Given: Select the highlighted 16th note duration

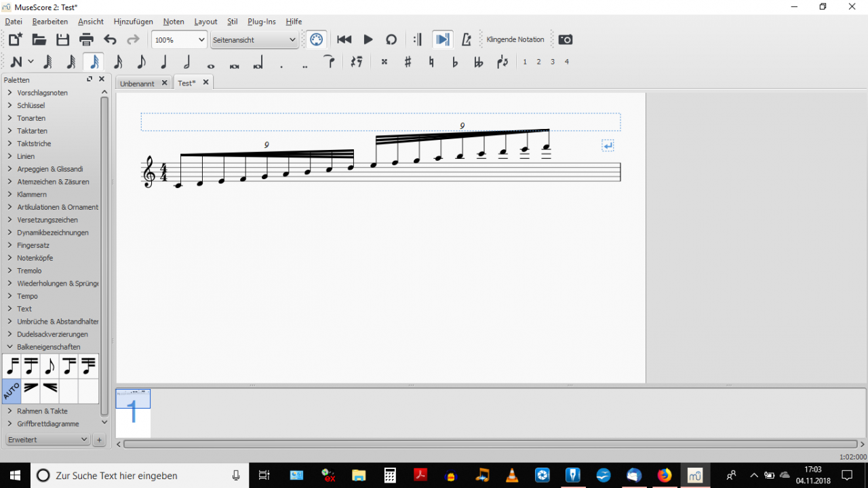Looking at the screenshot, I should pyautogui.click(x=94, y=62).
